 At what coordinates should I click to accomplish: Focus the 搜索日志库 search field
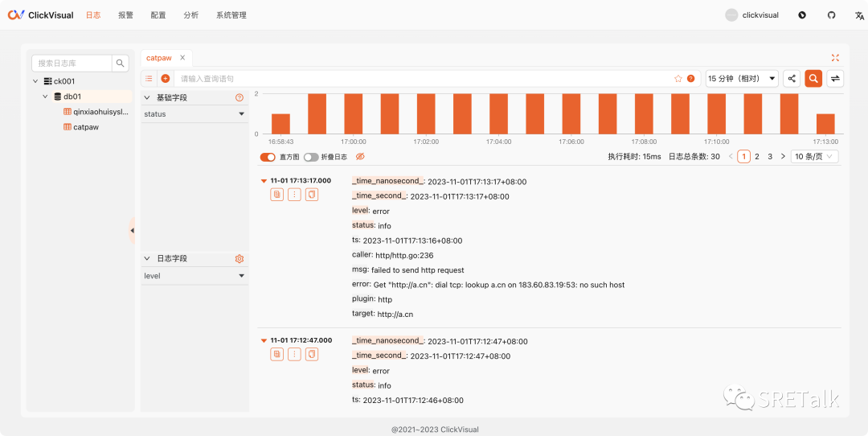pyautogui.click(x=72, y=64)
